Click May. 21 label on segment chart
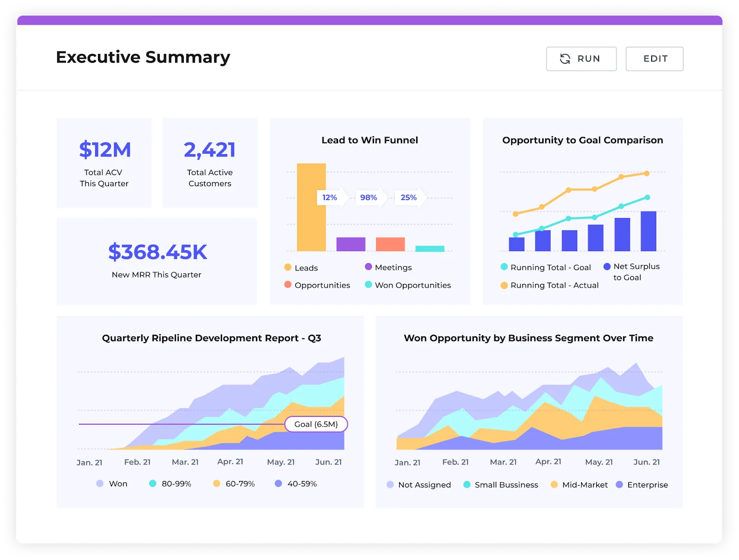 click(599, 462)
